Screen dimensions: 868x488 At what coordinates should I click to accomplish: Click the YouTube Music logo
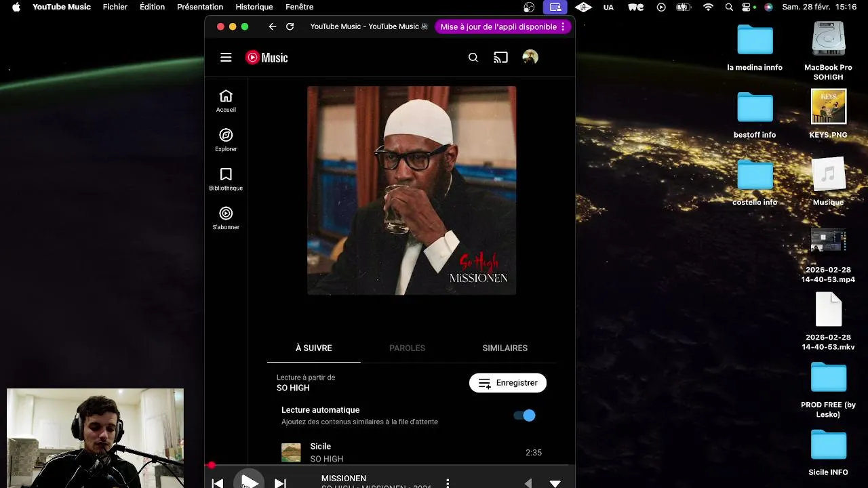(x=267, y=58)
